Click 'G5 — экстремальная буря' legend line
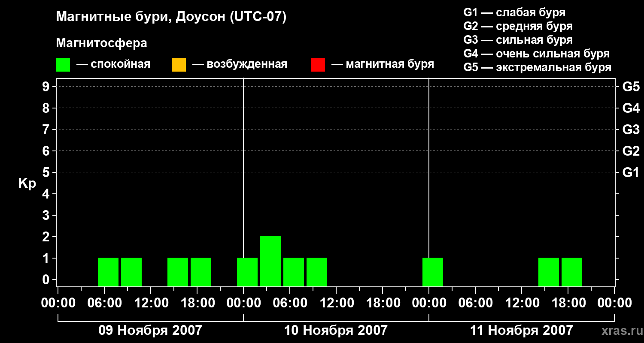This screenshot has width=644, height=343. point(537,67)
